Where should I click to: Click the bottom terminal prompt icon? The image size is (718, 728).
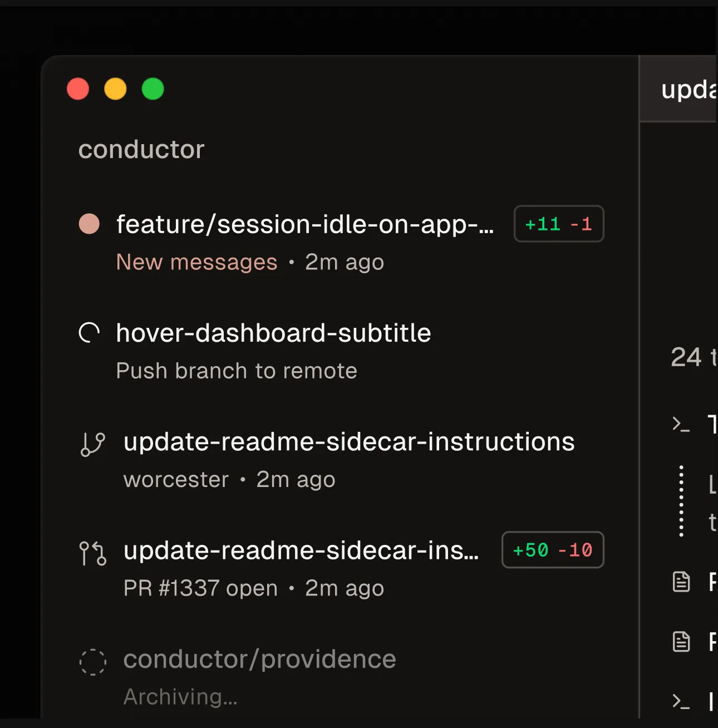coord(681,701)
